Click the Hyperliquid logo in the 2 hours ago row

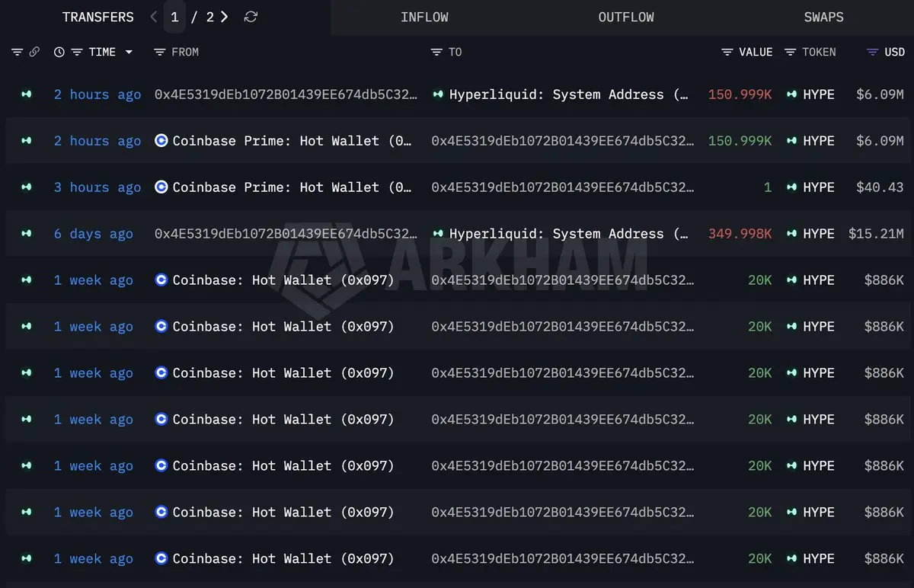tap(438, 94)
